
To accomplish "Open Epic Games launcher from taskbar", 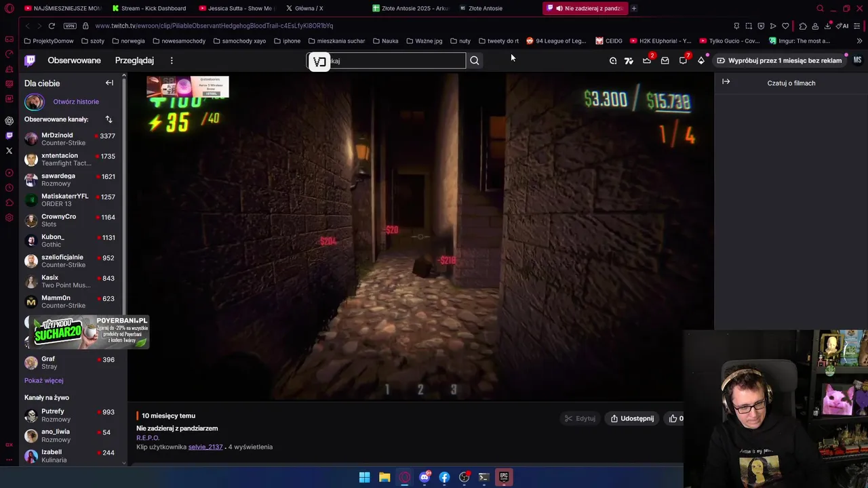I will click(x=504, y=477).
